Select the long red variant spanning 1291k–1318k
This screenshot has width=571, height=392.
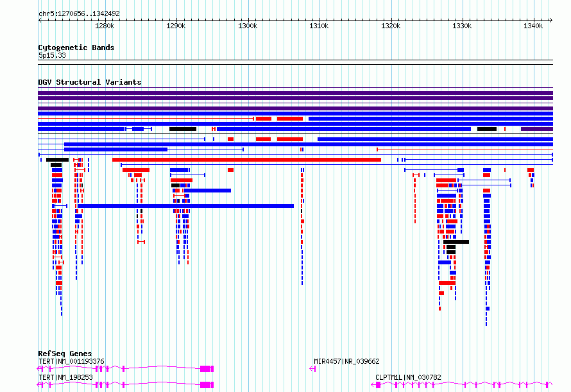pos(246,160)
